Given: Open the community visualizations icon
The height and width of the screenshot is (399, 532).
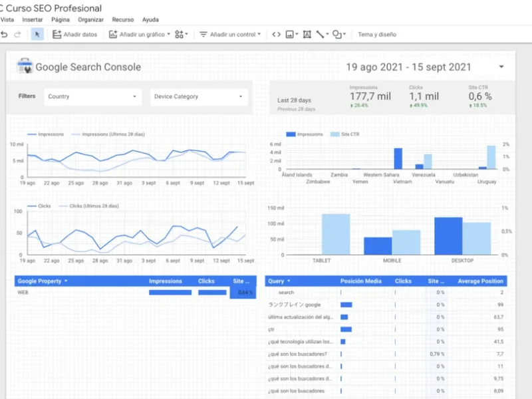Looking at the screenshot, I should click(179, 35).
